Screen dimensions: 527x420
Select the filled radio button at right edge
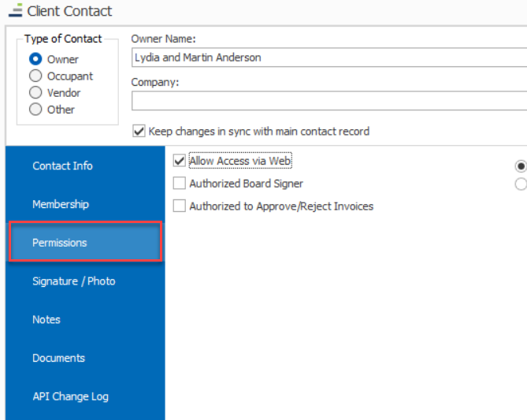click(x=521, y=166)
